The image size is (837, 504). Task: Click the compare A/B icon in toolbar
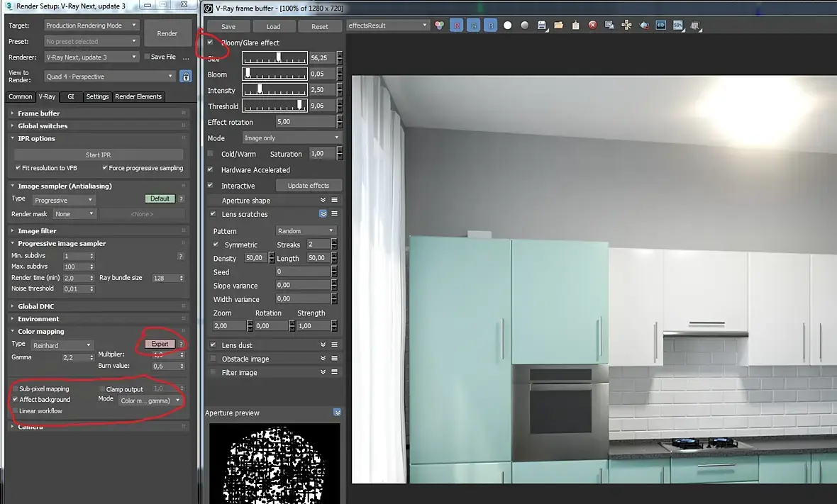tap(661, 26)
